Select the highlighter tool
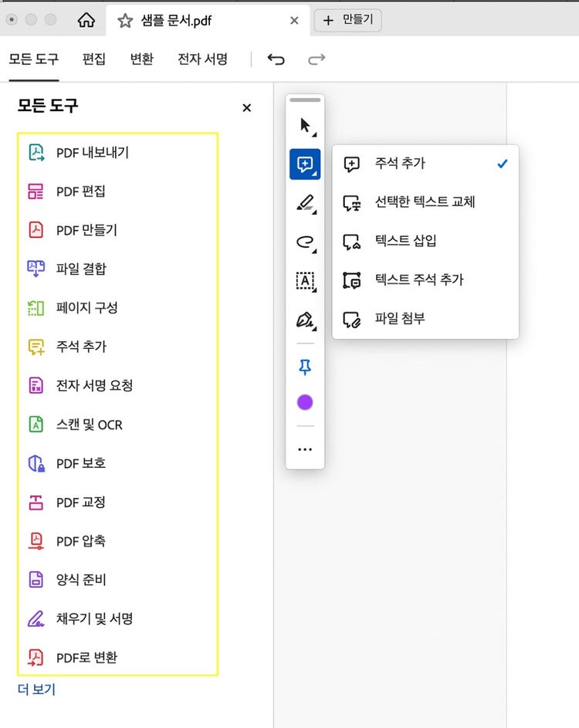The width and height of the screenshot is (579, 728). 305,203
